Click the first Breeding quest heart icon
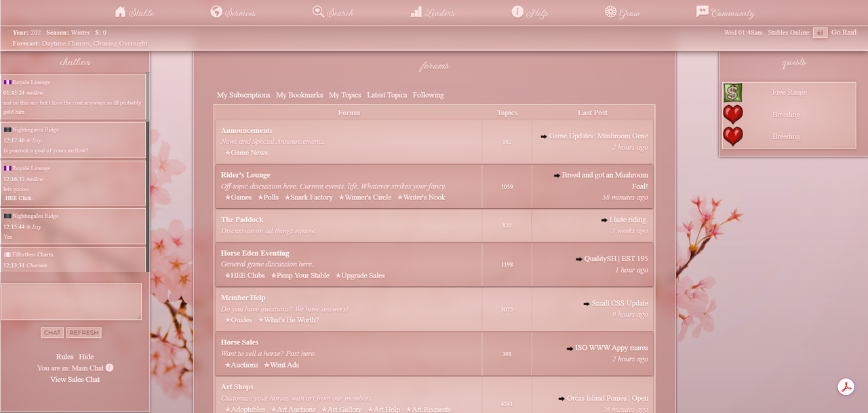 coord(732,115)
